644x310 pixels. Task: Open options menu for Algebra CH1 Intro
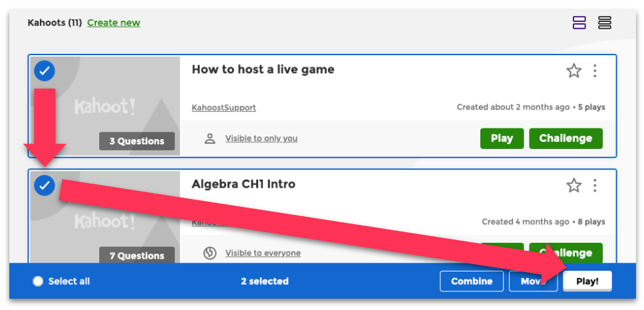click(x=595, y=186)
